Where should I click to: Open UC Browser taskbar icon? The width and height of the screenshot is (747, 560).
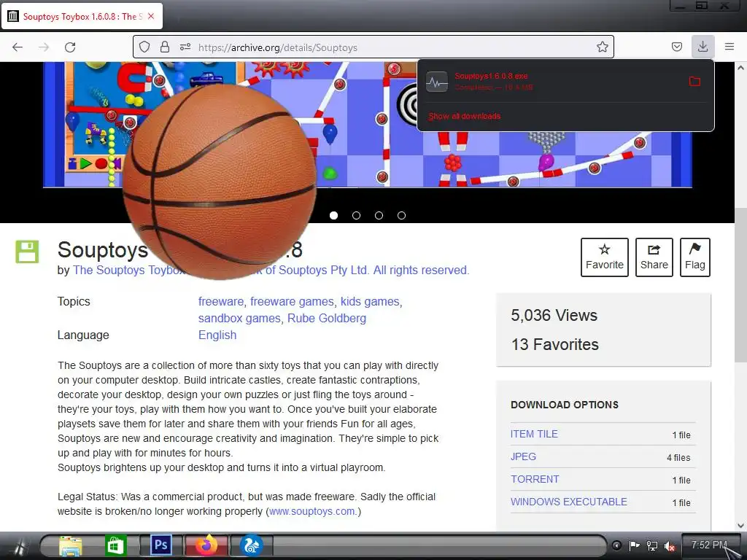tap(251, 545)
